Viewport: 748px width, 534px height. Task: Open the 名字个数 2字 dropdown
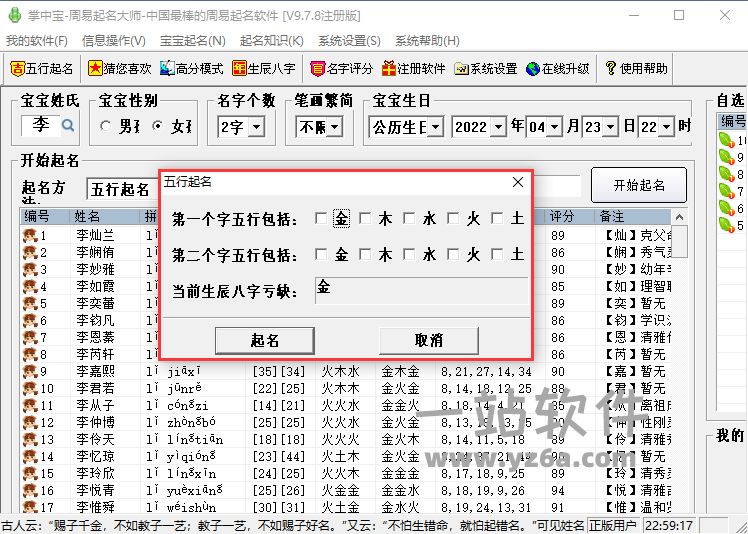[257, 127]
